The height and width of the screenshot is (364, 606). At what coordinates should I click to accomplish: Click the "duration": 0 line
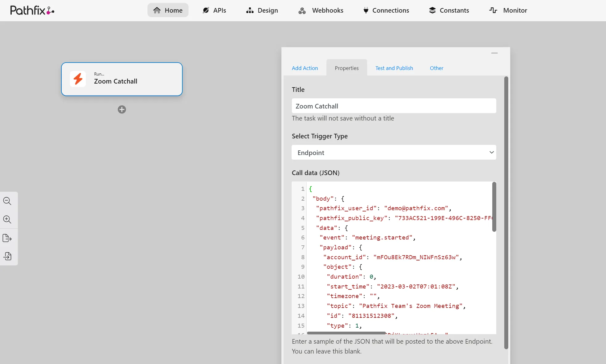click(351, 277)
